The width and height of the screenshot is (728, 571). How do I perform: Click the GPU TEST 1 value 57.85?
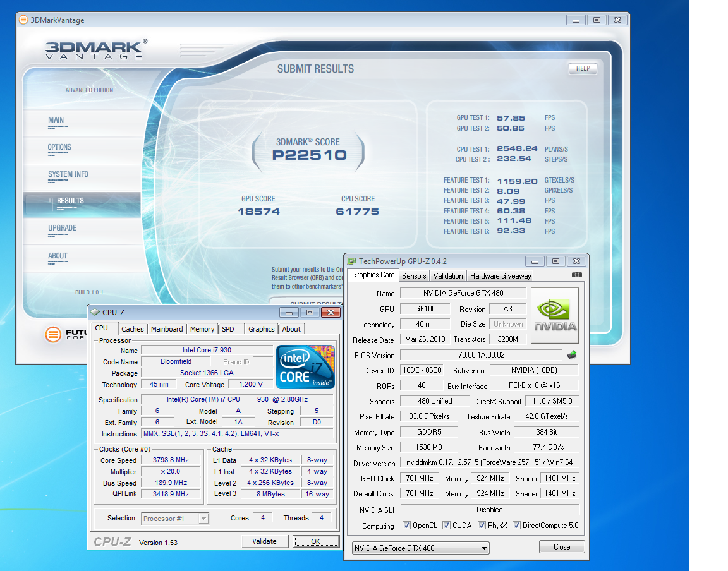point(511,118)
